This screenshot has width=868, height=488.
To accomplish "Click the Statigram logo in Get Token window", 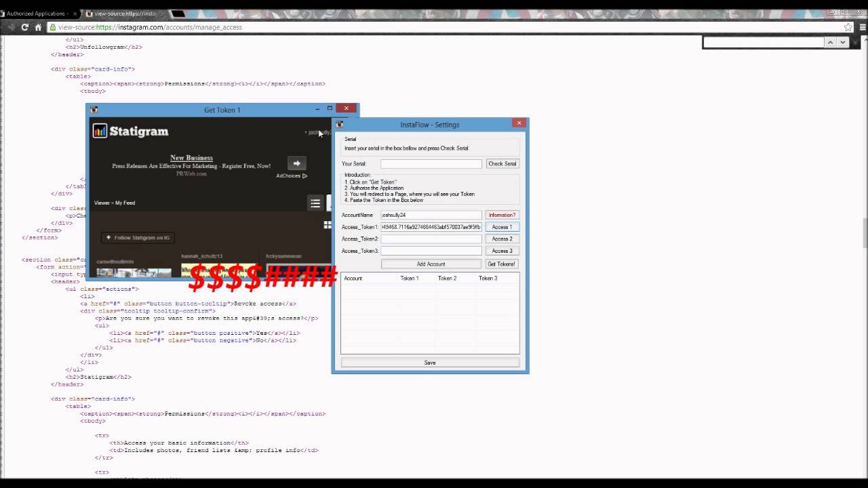I will tap(130, 131).
